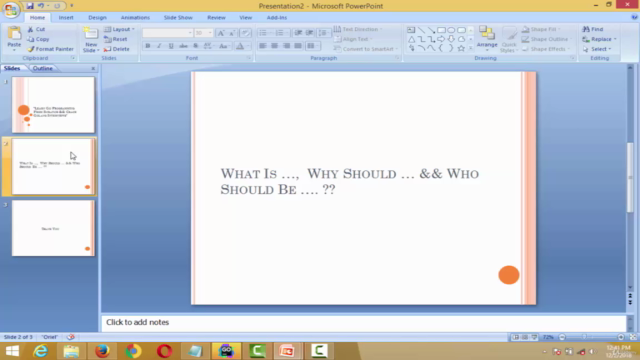The width and height of the screenshot is (640, 360).
Task: Open spell check status icon
Action: tap(71, 337)
